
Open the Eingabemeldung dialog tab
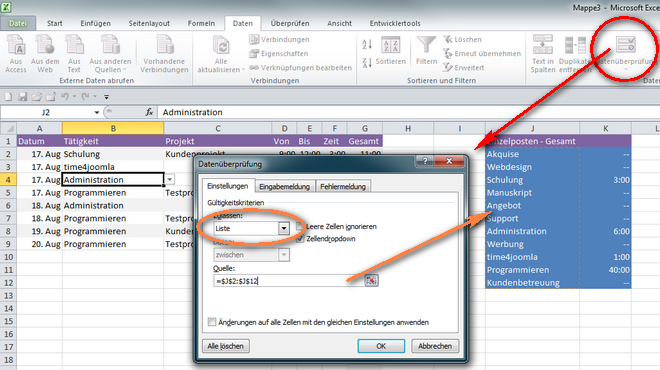tap(285, 186)
